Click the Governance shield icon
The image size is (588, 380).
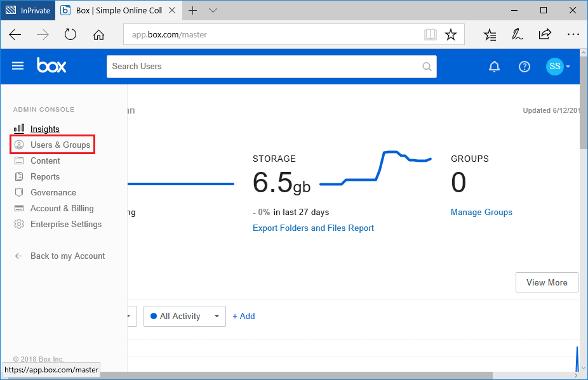coord(19,192)
